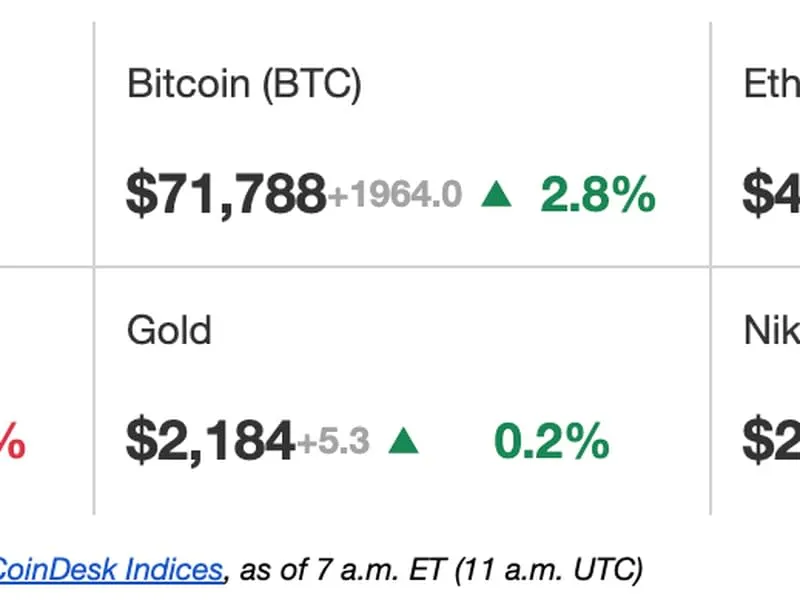Click the green up arrow beside Gold
Viewport: 800px width, 600px height.
point(403,440)
